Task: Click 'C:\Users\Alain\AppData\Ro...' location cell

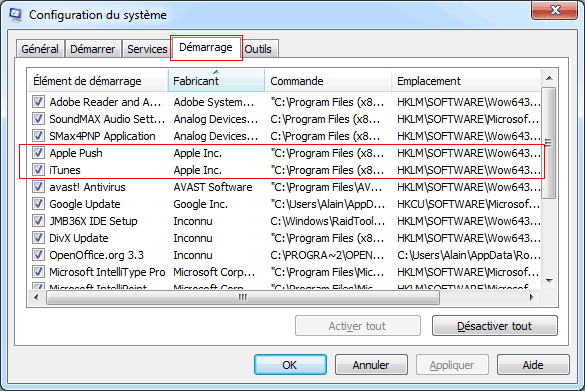Action: [469, 255]
